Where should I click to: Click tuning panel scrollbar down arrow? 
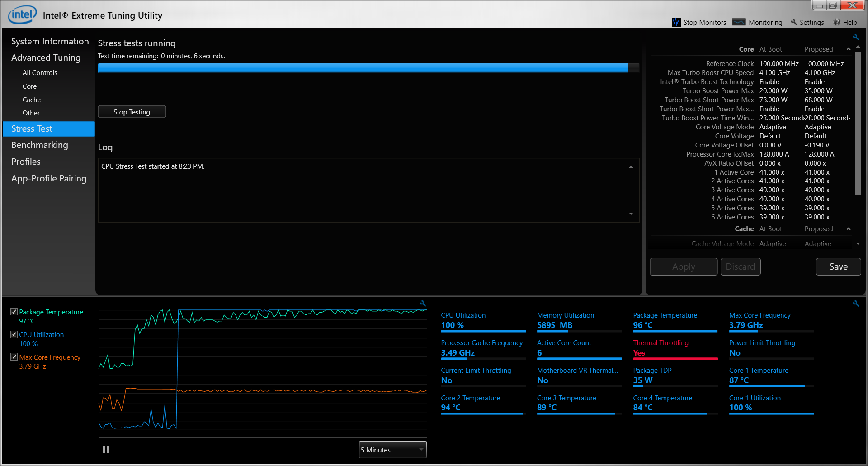point(858,244)
